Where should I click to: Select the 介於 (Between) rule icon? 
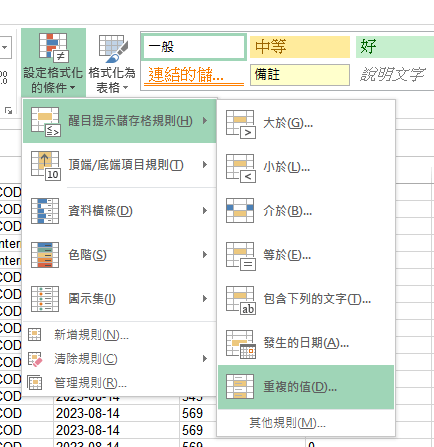click(240, 211)
